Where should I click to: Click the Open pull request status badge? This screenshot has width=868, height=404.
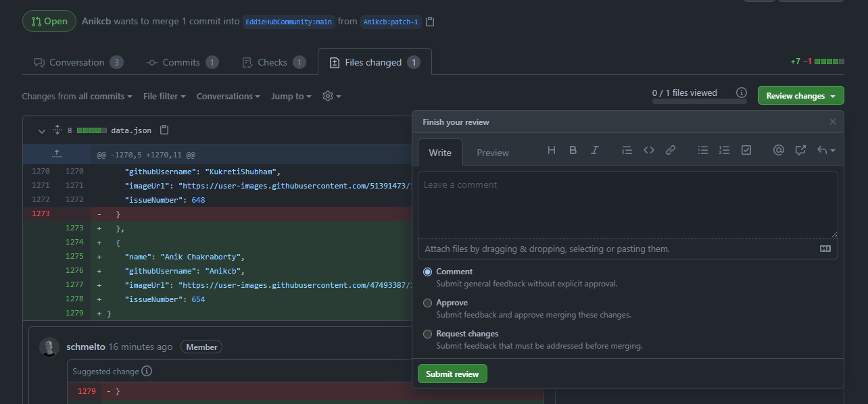(x=49, y=21)
